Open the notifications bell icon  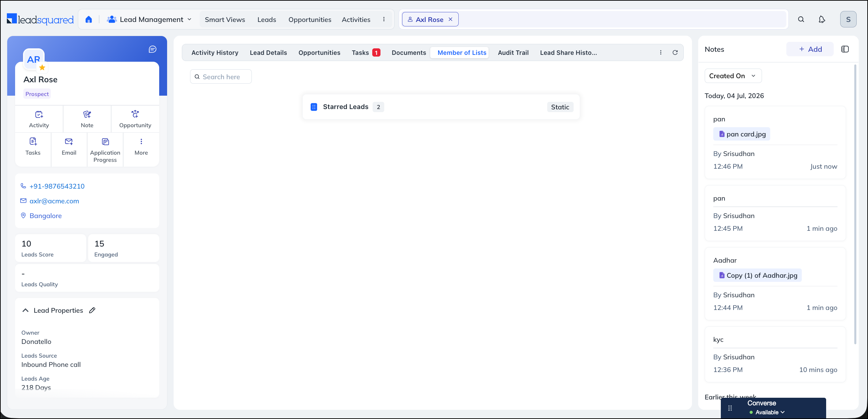coord(822,20)
